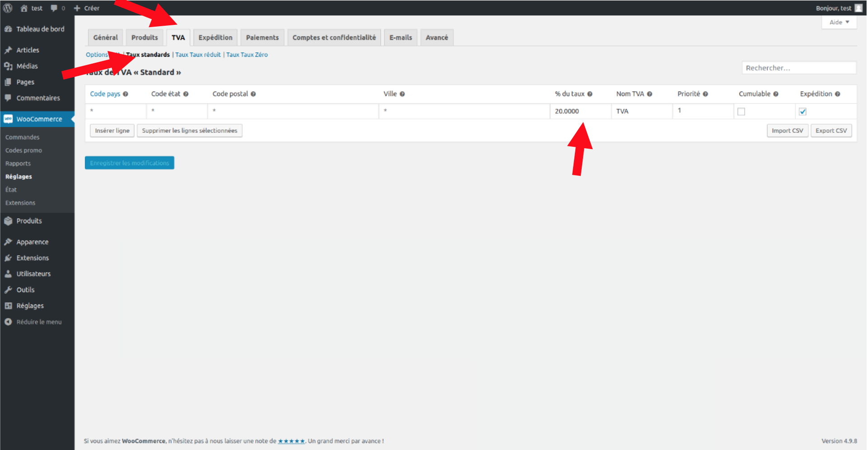Click the Export CSV button

(831, 131)
